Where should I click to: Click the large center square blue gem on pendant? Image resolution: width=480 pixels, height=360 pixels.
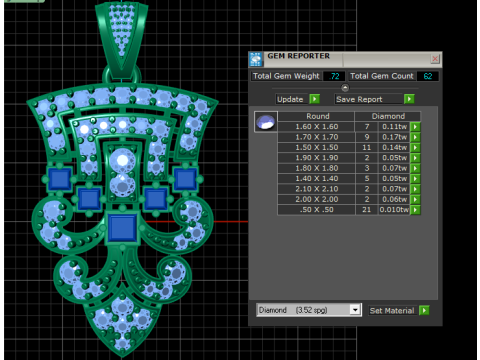pyautogui.click(x=122, y=227)
